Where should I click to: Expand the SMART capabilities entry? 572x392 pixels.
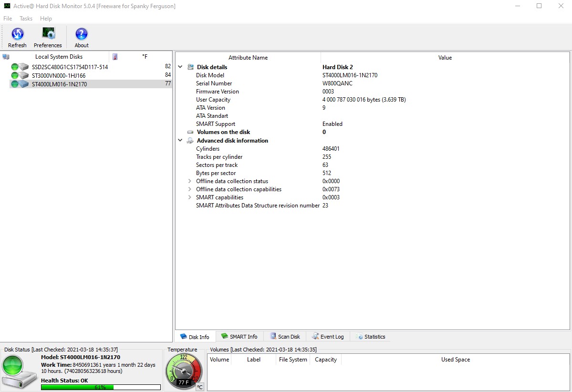pyautogui.click(x=190, y=197)
